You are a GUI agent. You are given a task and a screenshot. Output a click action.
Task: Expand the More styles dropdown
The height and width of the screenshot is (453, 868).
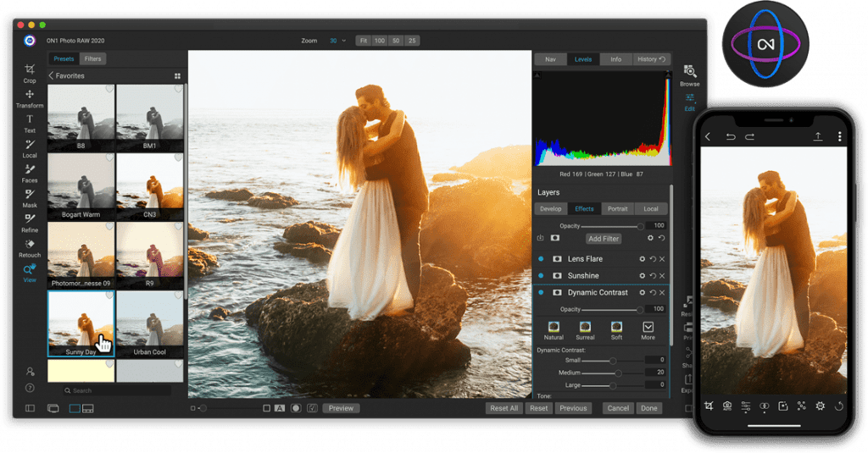coord(648,331)
